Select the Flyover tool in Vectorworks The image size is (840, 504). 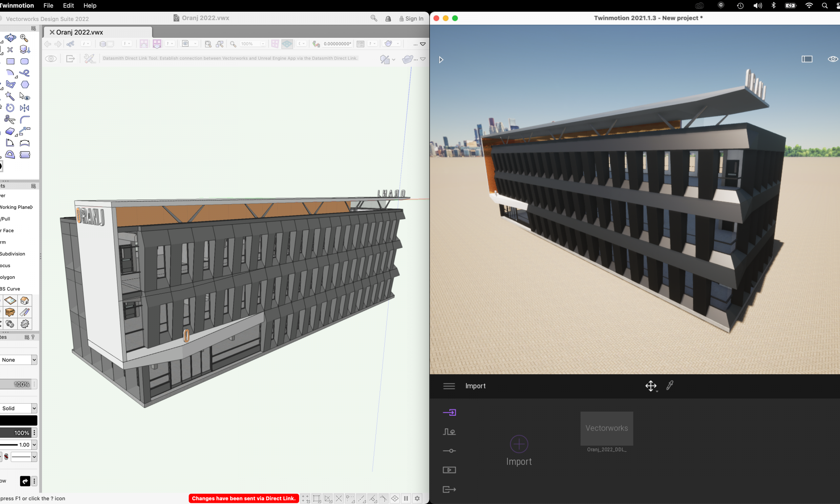click(10, 38)
